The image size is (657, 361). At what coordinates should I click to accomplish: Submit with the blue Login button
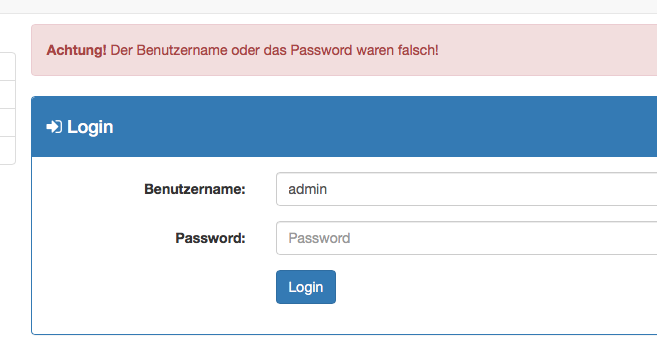pos(306,287)
